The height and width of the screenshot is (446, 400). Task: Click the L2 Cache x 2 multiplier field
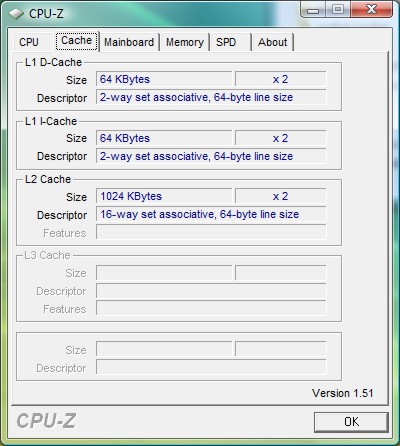[280, 196]
